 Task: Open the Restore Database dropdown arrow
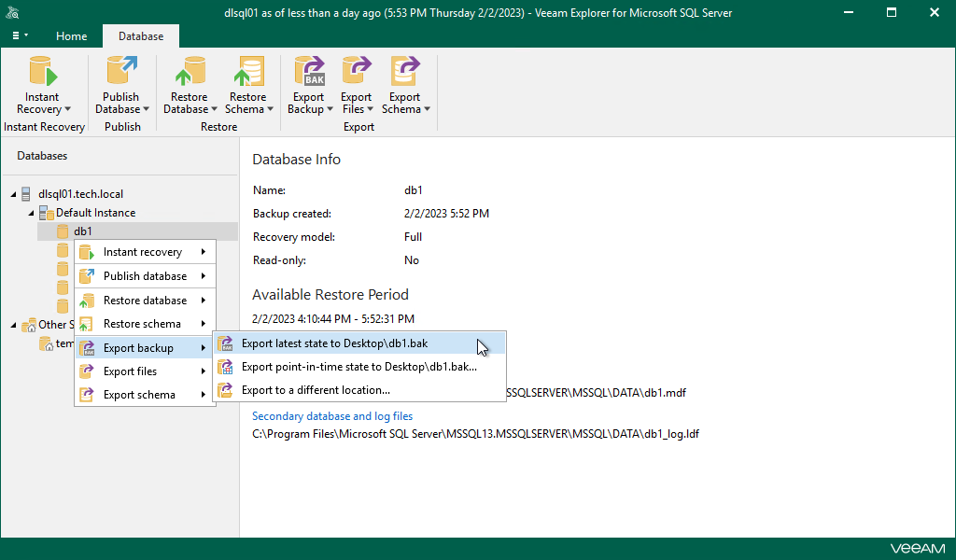pyautogui.click(x=215, y=109)
